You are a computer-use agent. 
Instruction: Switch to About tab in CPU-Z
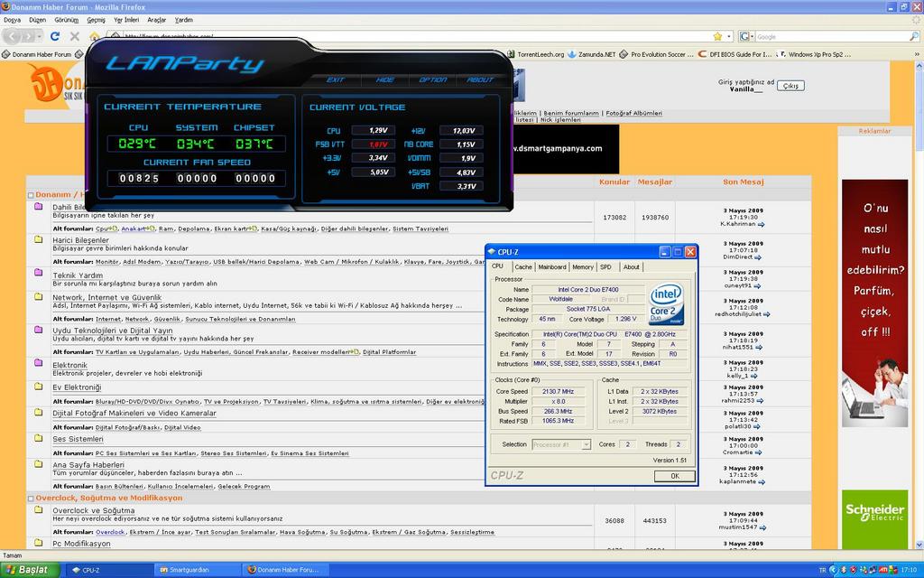(631, 267)
